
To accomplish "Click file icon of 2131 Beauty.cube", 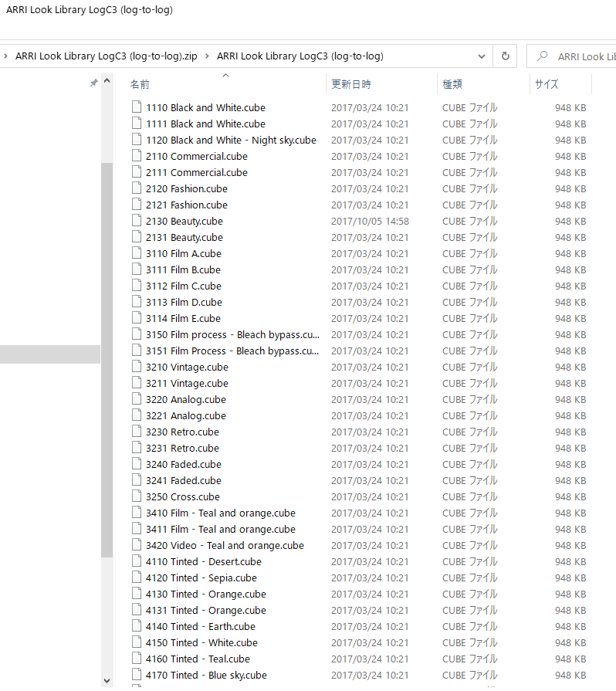I will [x=137, y=237].
